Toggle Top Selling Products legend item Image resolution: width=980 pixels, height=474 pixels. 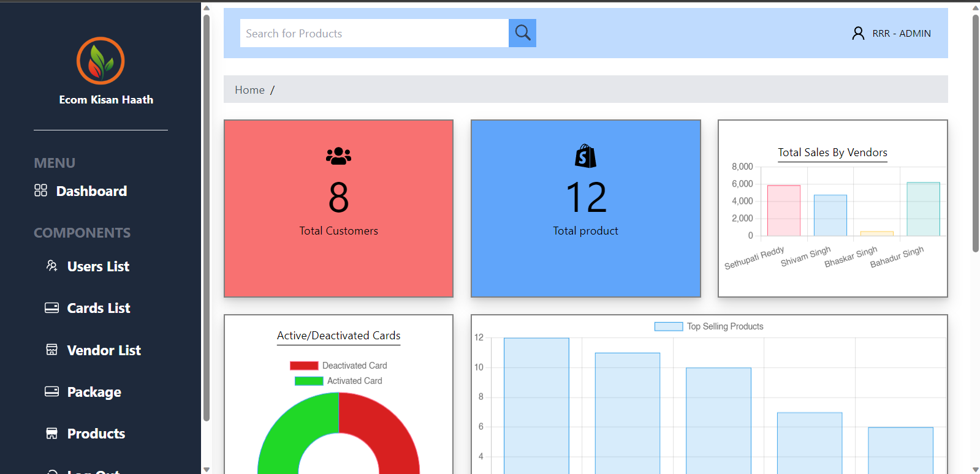[709, 326]
